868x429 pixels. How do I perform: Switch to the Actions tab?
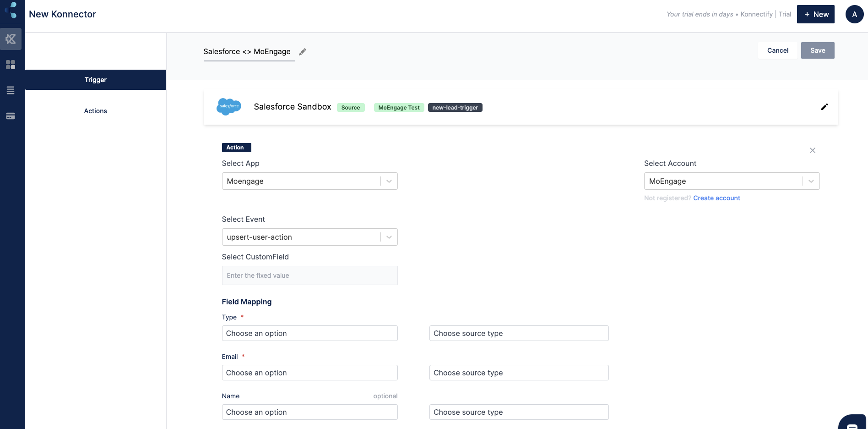[96, 111]
